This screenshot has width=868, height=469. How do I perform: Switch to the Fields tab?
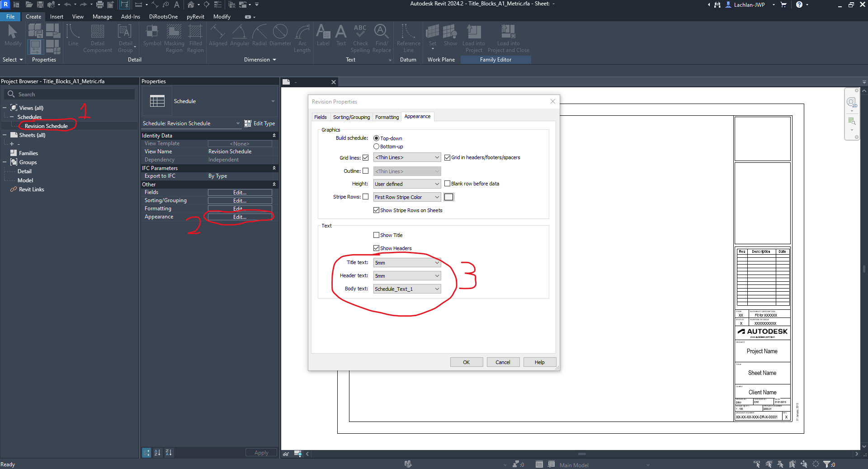pyautogui.click(x=320, y=117)
